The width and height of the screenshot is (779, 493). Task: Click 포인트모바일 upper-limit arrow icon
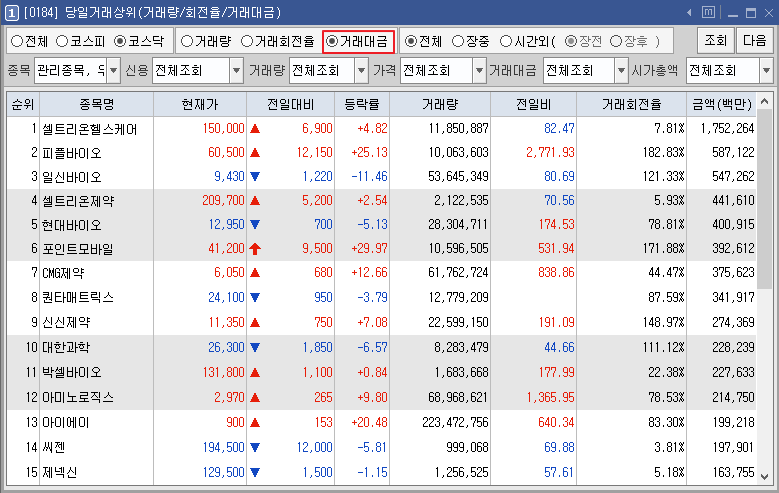(x=255, y=248)
